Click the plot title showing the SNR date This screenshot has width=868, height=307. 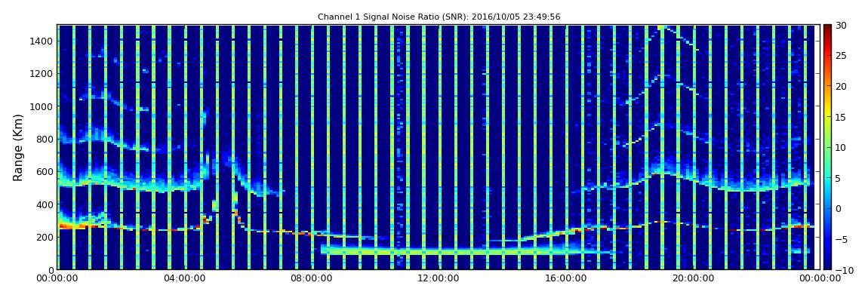point(439,17)
